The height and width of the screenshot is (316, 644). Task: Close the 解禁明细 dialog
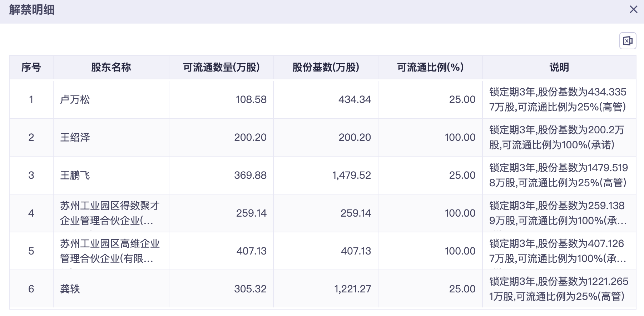tap(633, 10)
